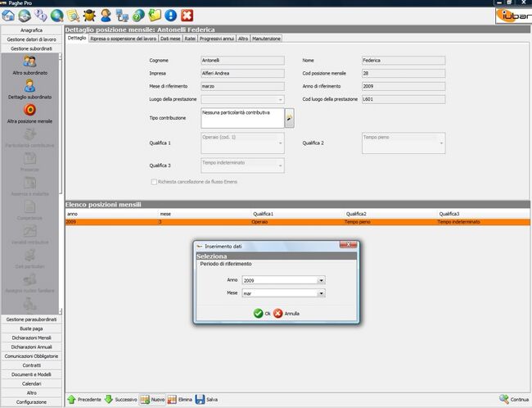Switch to the Dati mese tab
The image size is (532, 408).
coord(170,39)
